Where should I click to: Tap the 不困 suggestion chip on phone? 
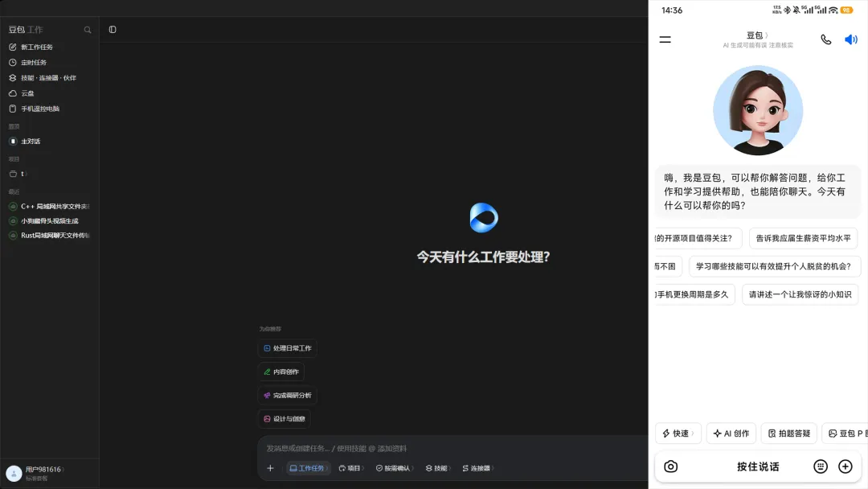pos(668,266)
